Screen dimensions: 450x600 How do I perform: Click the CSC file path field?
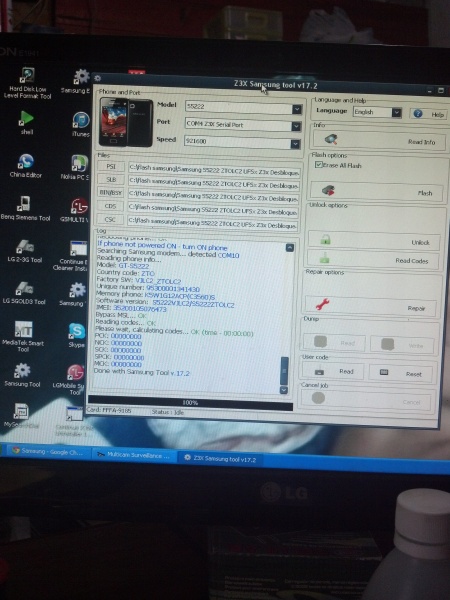click(x=213, y=223)
